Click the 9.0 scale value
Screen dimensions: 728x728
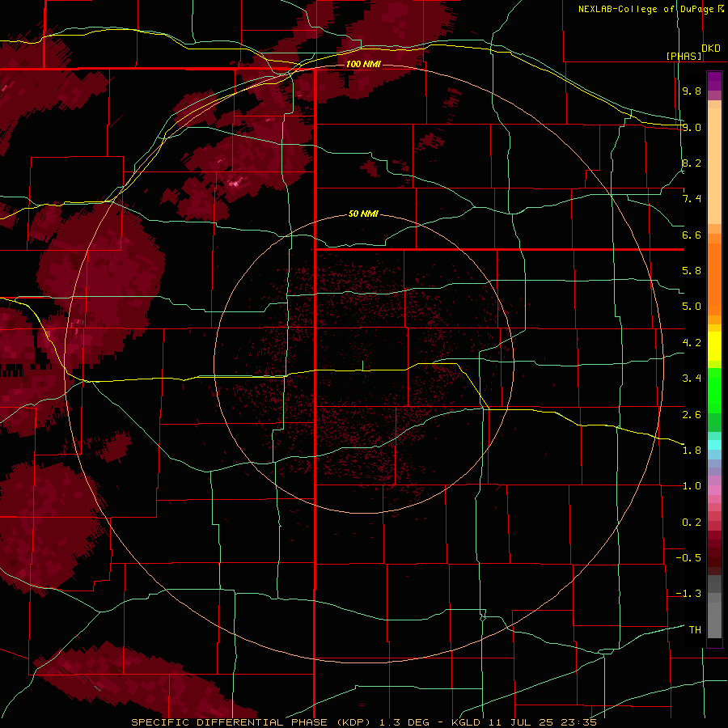click(692, 127)
